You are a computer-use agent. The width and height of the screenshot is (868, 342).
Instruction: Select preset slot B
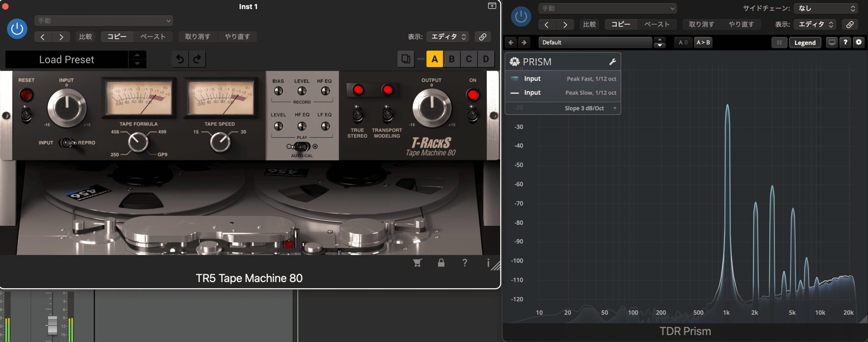(x=452, y=59)
